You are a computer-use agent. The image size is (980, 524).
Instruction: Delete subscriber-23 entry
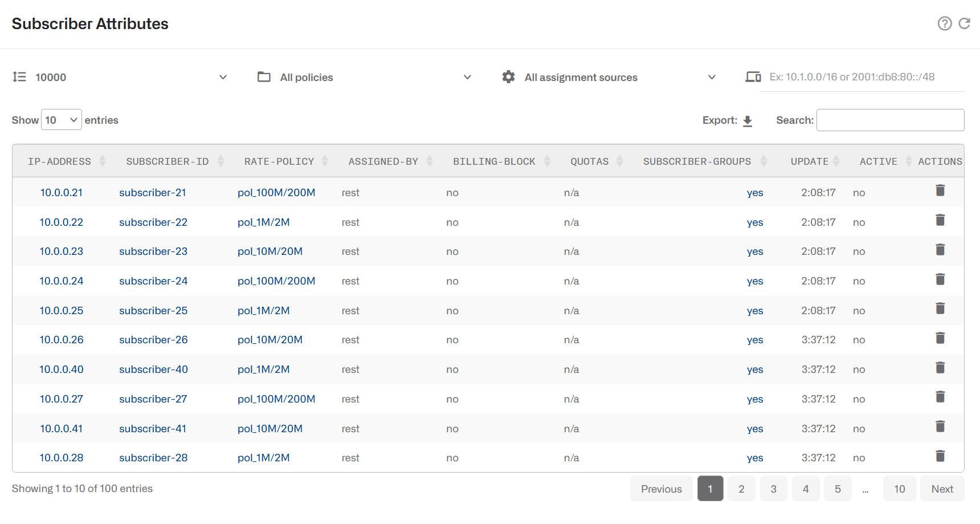point(940,250)
